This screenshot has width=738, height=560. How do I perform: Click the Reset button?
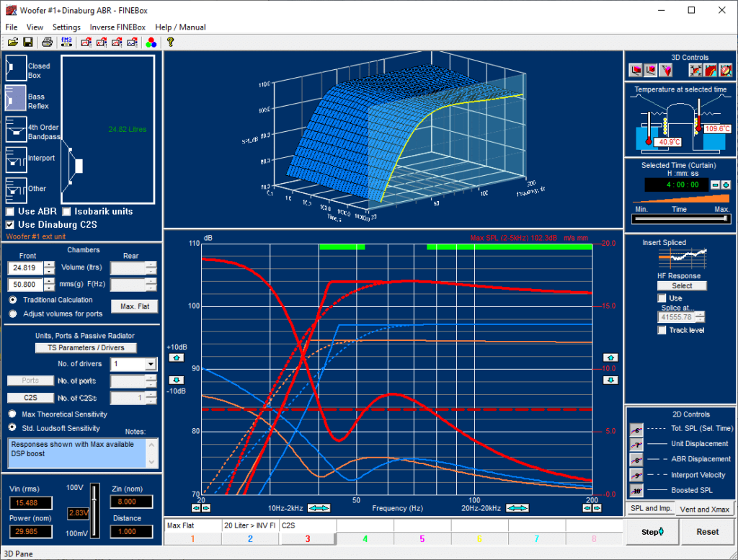pos(707,531)
